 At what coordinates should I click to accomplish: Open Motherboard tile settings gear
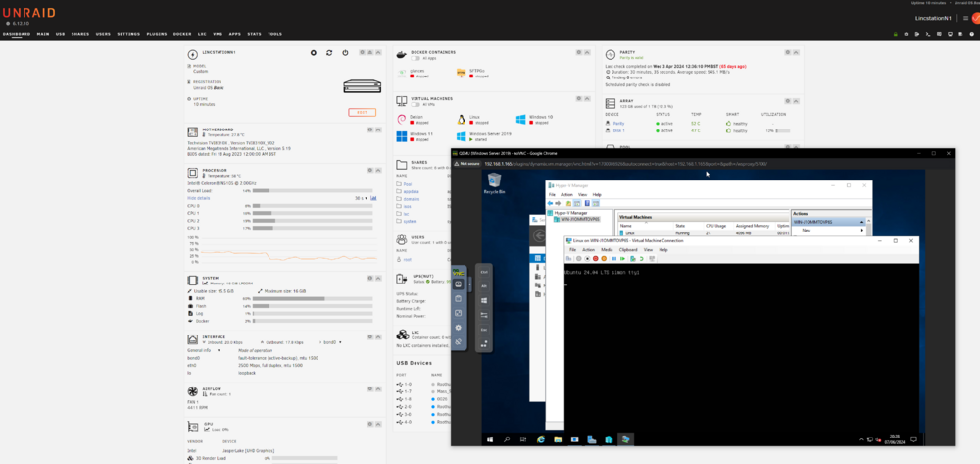pos(370,130)
